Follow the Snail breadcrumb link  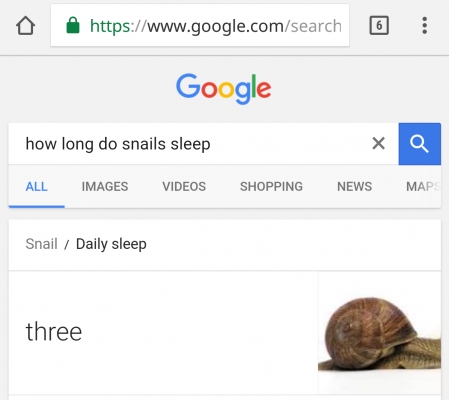point(42,244)
